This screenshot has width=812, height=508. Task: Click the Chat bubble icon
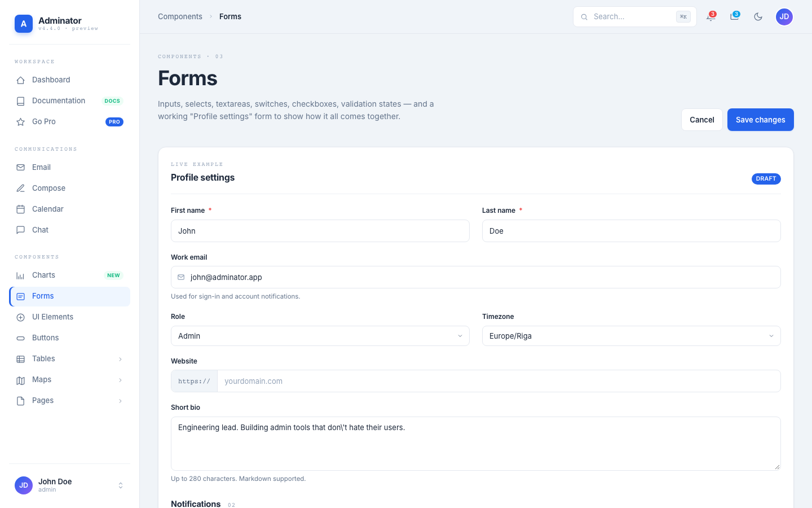[20, 230]
